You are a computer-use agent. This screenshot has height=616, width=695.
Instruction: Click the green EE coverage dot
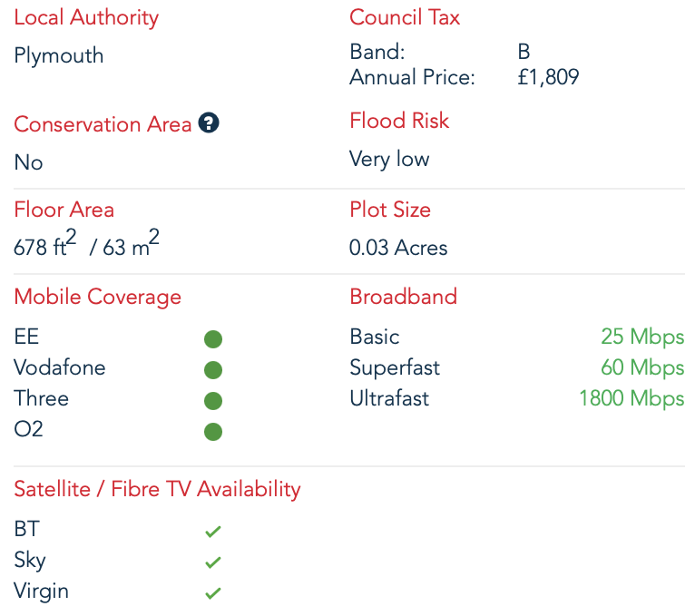coord(213,339)
